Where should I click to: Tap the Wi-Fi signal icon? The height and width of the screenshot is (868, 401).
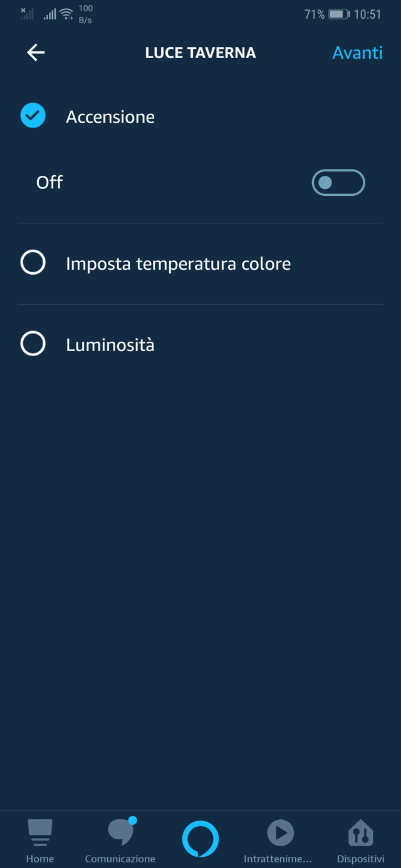coord(66,14)
